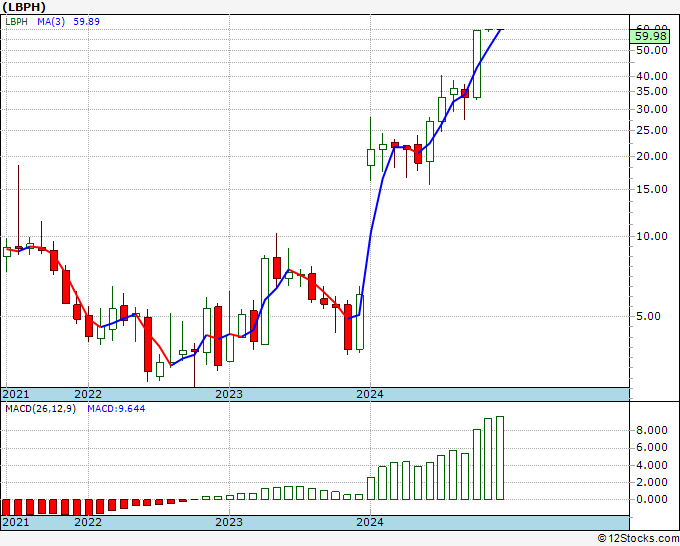Select 2022 on the MACD panel time axis
This screenshot has height=546, width=680.
pyautogui.click(x=88, y=522)
